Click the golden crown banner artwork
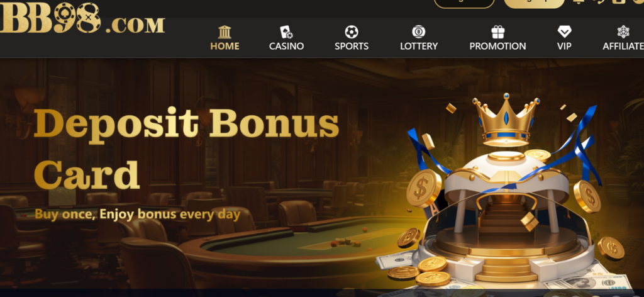Screen dimensions: 644x297 [x=506, y=120]
